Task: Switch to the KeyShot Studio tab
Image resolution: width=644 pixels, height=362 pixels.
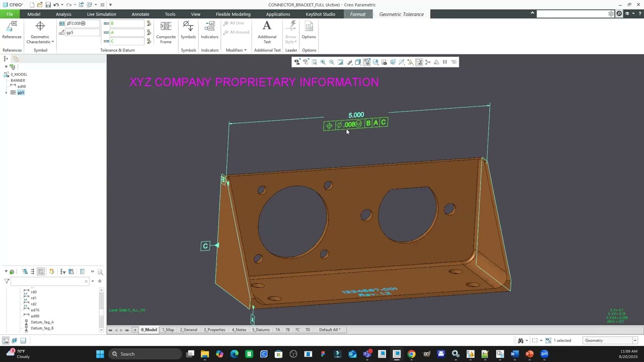Action: [320, 14]
